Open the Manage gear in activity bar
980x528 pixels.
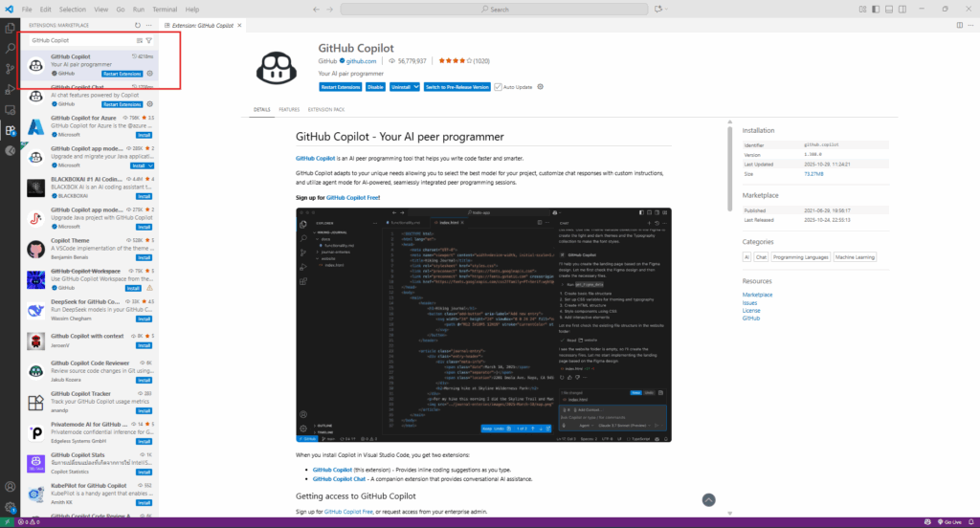pos(10,507)
